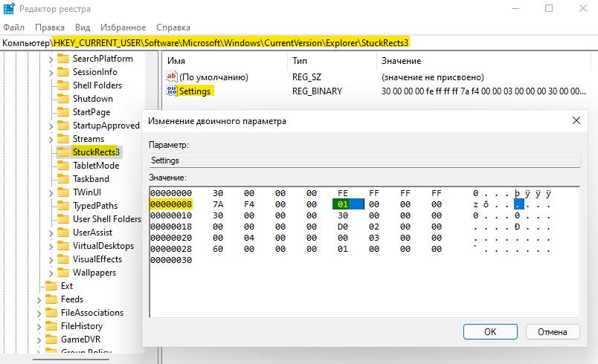Click the Feeds folder icon
The width and height of the screenshot is (598, 364).
click(x=51, y=299)
